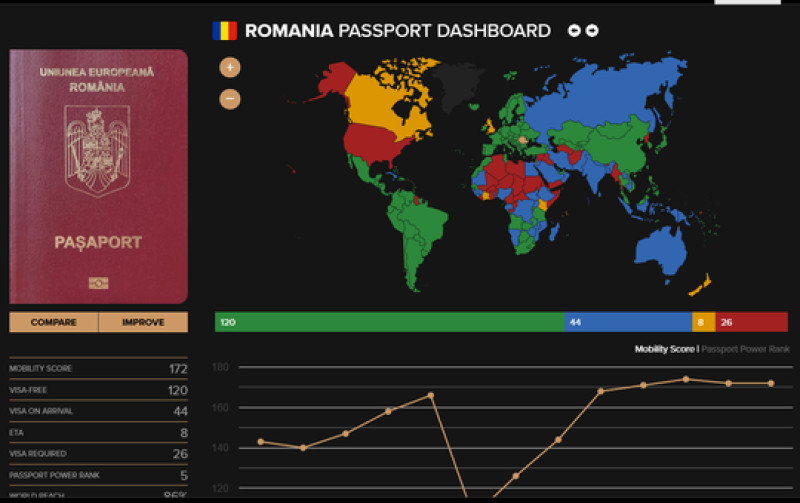Zoom in on the world map
Viewport: 800px width, 503px height.
click(x=230, y=68)
